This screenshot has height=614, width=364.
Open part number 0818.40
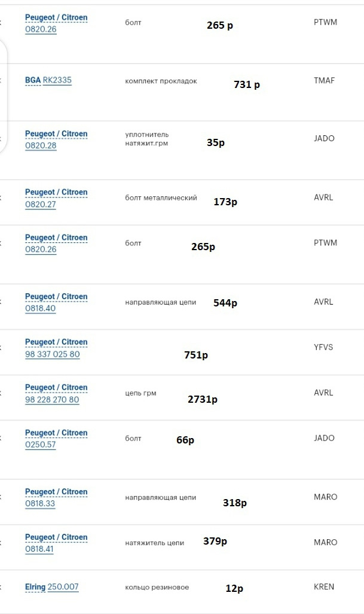[x=41, y=308]
